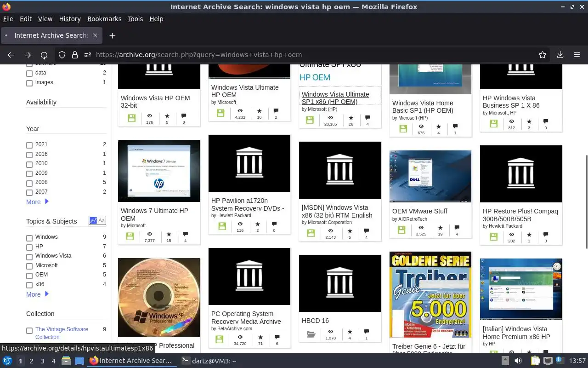Open the Help menu
Image resolution: width=588 pixels, height=368 pixels.
[x=156, y=19]
